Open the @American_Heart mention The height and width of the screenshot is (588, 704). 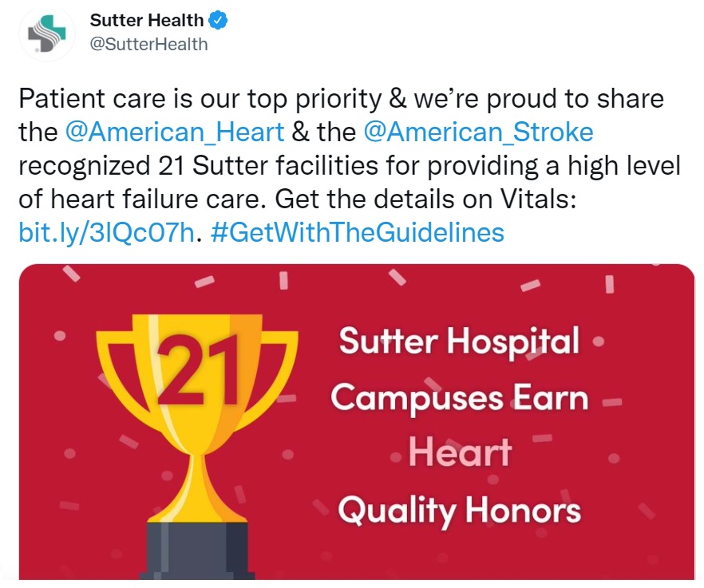(174, 132)
